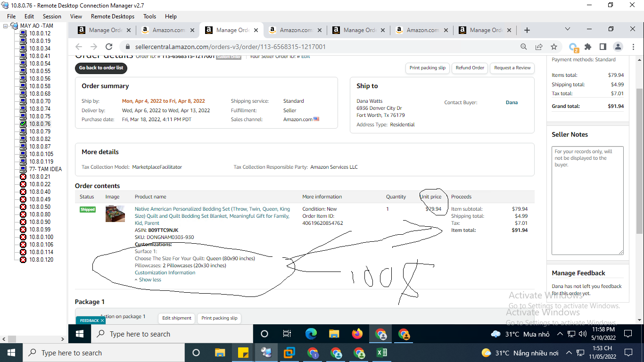
Task: Open the Native American Bedding Set product link
Action: coord(212,216)
